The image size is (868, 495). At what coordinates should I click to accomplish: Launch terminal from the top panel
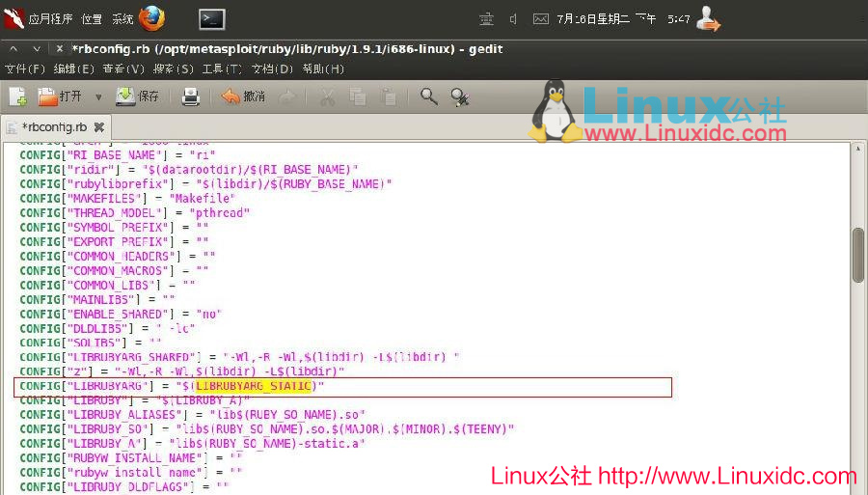[x=212, y=18]
